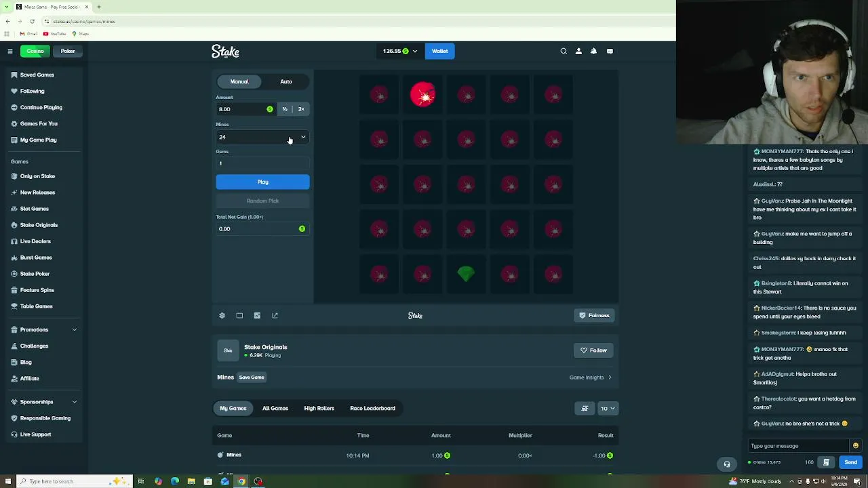Viewport: 868px width, 488px height.
Task: Open the user profile icon
Action: pyautogui.click(x=578, y=51)
